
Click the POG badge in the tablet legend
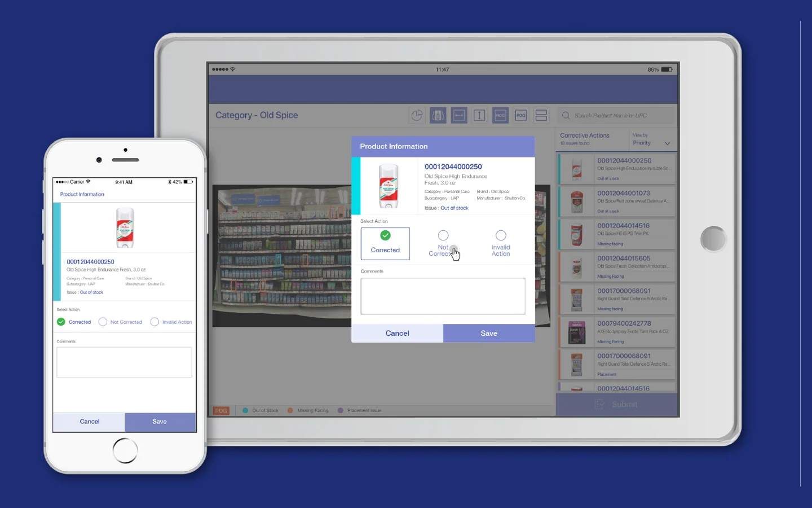point(221,410)
